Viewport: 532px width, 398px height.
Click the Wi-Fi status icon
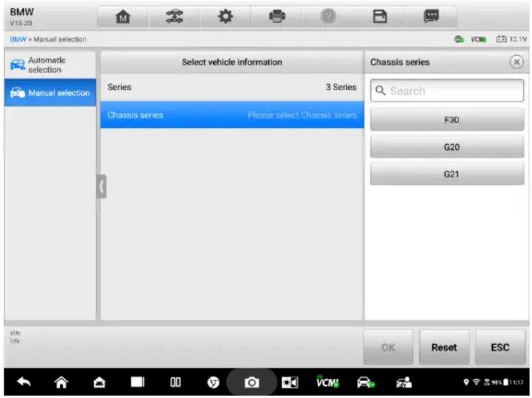[476, 383]
